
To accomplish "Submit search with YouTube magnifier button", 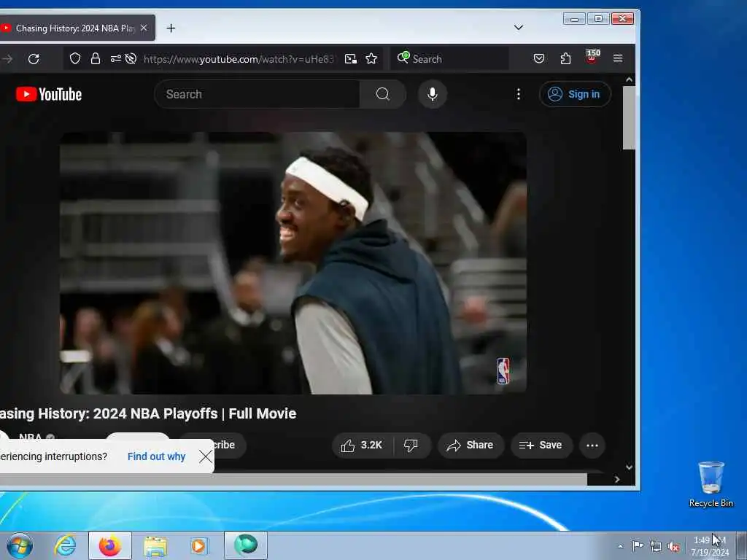I will click(383, 94).
